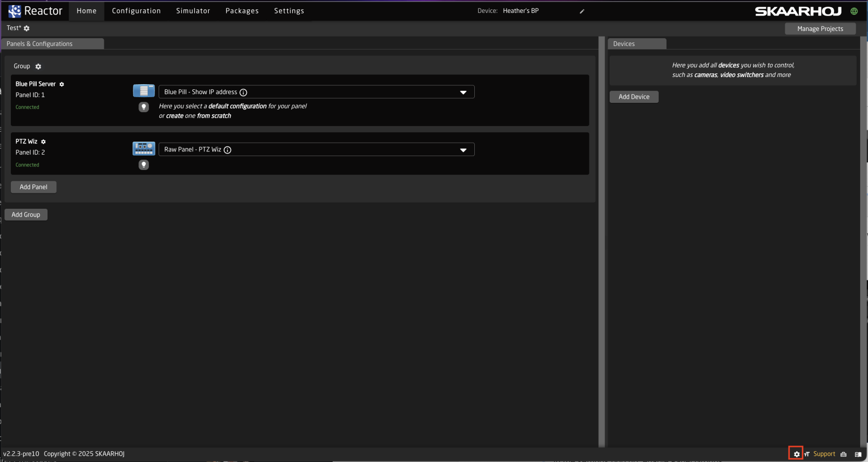The image size is (868, 462).
Task: Click the green globe network icon
Action: coord(854,11)
